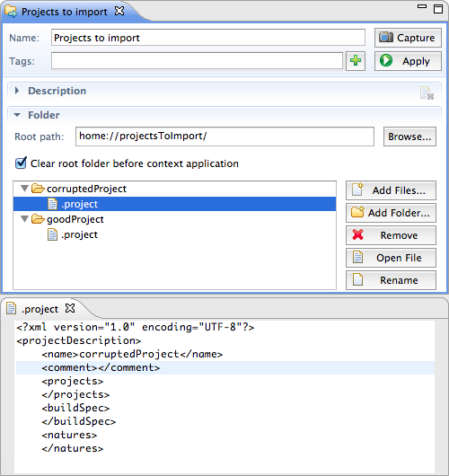The image size is (449, 476).
Task: Close the .project editor tab
Action: pyautogui.click(x=70, y=308)
